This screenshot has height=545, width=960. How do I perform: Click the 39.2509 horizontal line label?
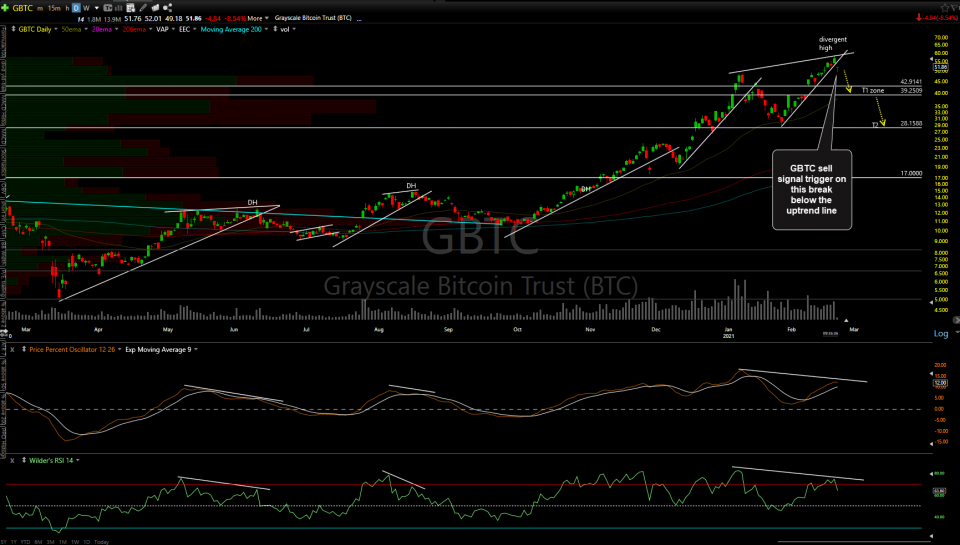[911, 91]
